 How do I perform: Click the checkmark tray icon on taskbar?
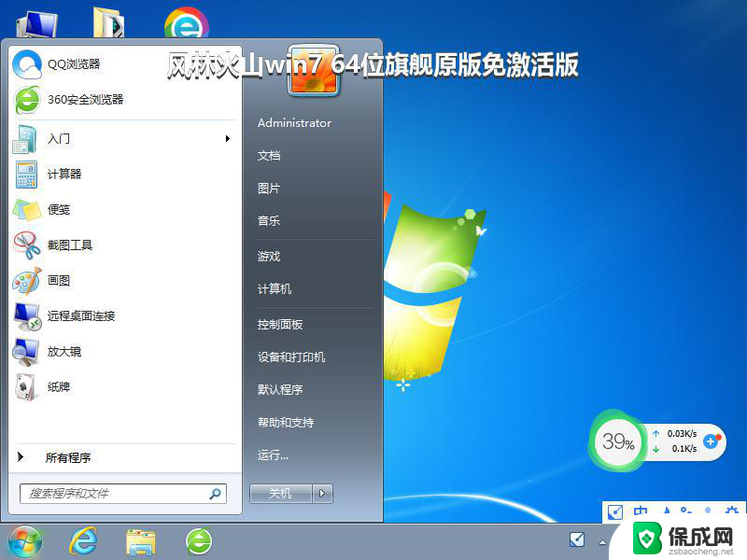click(x=577, y=539)
